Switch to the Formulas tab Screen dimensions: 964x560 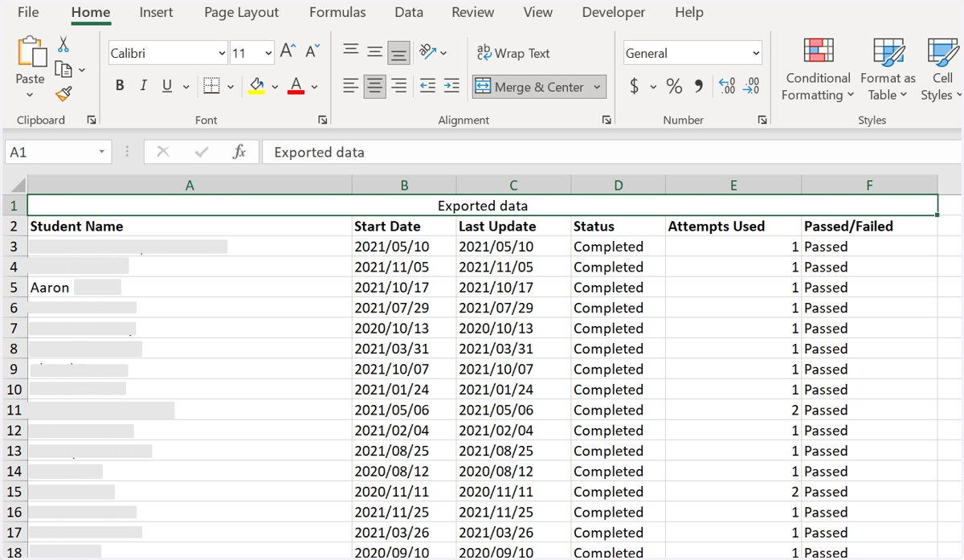tap(337, 12)
